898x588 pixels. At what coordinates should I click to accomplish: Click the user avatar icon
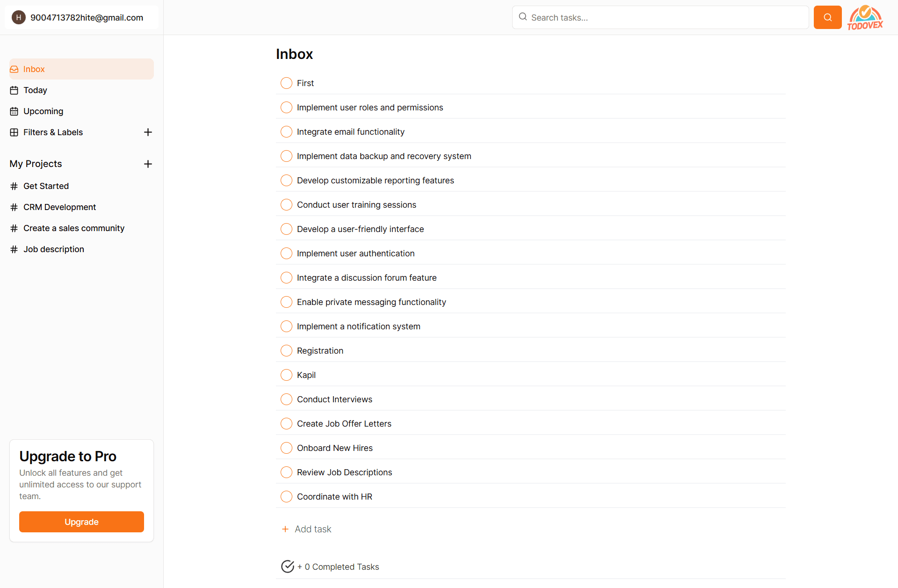pyautogui.click(x=19, y=17)
